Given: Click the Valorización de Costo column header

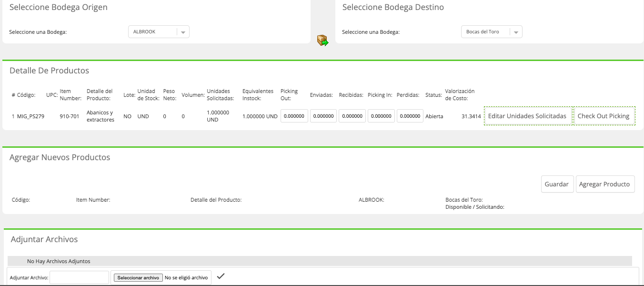Looking at the screenshot, I should coord(460,95).
